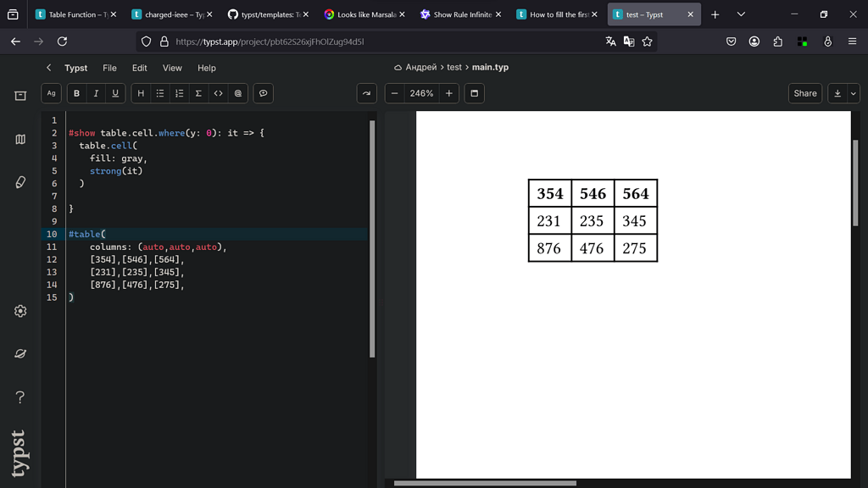Open the reference tool with the @ icon
Screen dimensions: 868x488
(237, 93)
